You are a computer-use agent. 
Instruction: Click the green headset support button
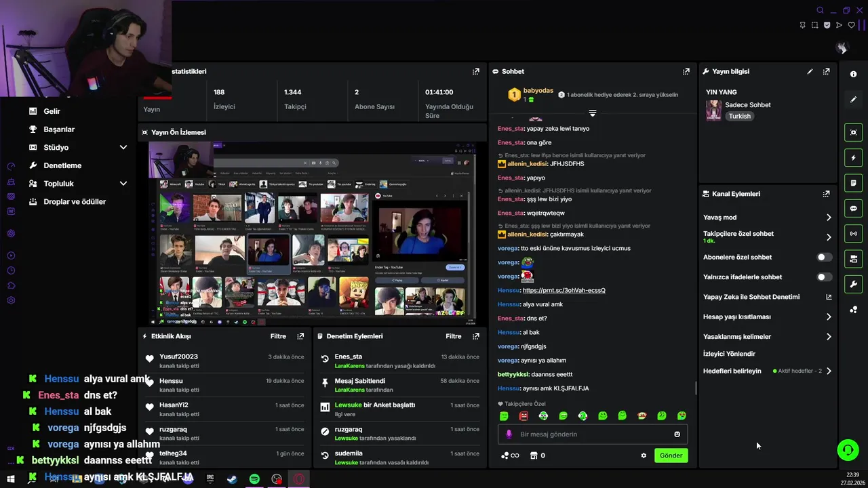[848, 450]
